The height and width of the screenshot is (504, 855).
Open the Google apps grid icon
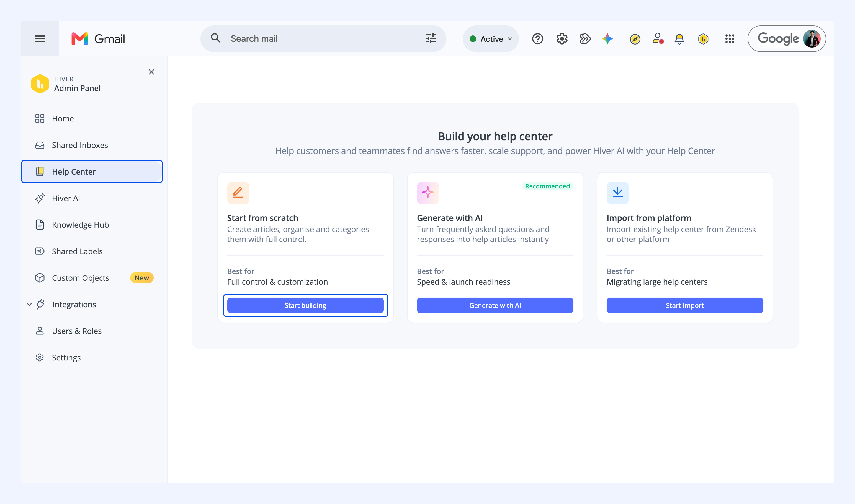(730, 39)
